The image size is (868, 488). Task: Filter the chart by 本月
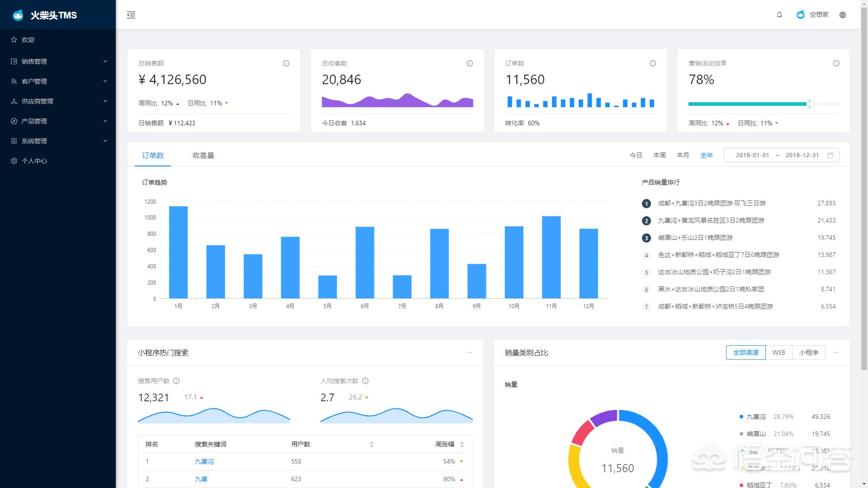(x=683, y=155)
